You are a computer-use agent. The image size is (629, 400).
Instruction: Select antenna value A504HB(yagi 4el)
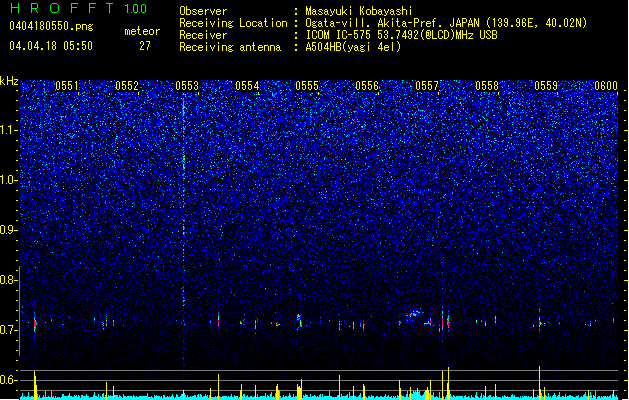pyautogui.click(x=353, y=47)
